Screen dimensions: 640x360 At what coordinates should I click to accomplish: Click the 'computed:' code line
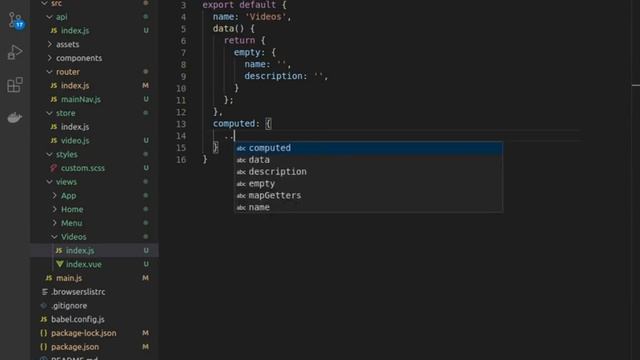pos(242,124)
